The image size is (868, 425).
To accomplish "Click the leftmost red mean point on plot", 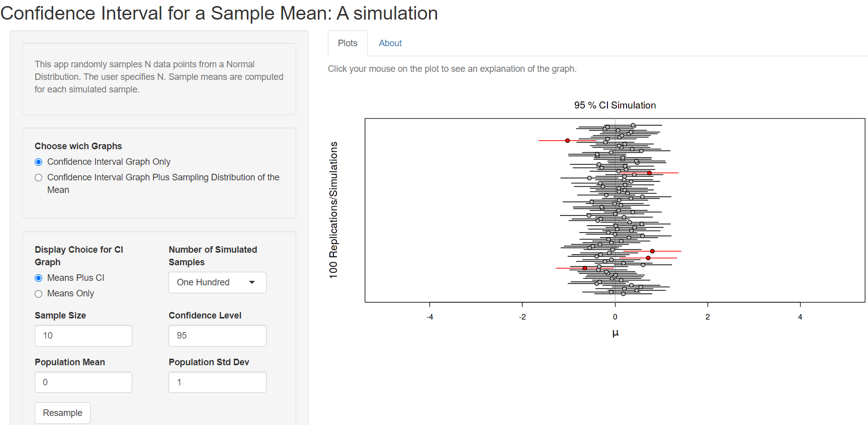I will (x=567, y=141).
